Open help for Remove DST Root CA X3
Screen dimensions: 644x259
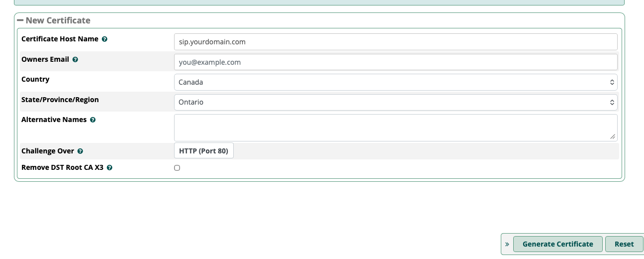click(x=109, y=168)
